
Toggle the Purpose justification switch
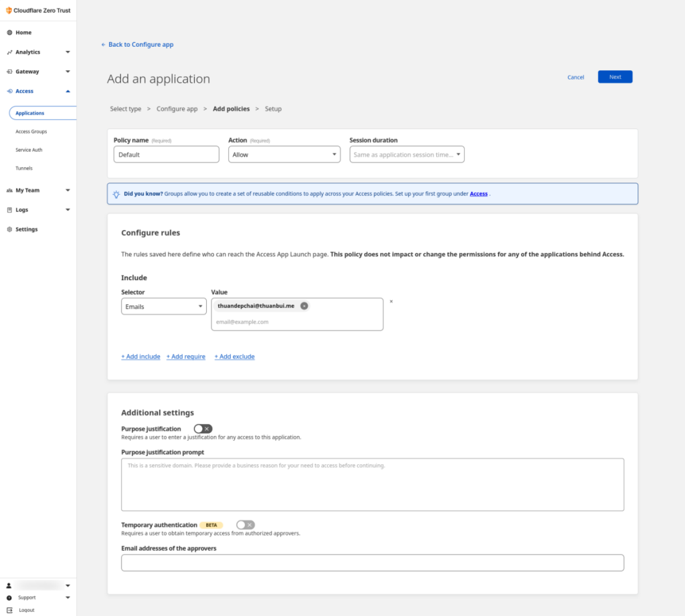[203, 429]
